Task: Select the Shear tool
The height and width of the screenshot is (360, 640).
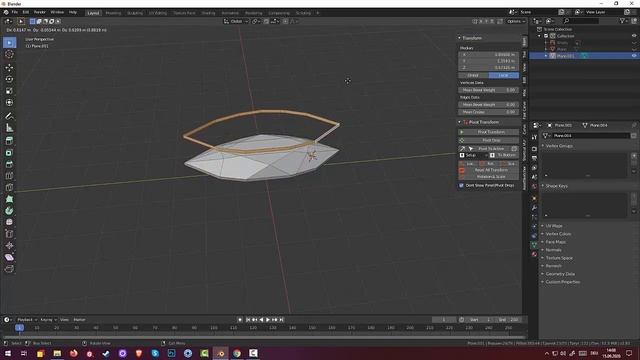Action: click(x=9, y=258)
